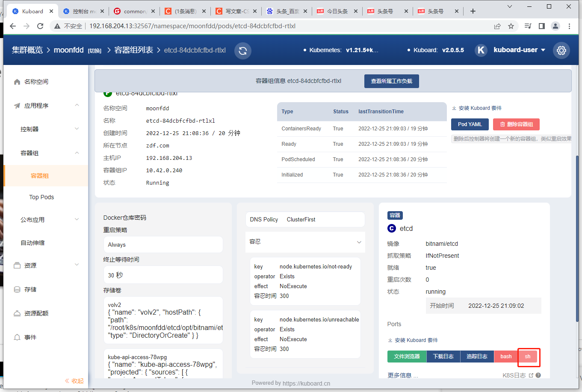Go to 容器组列表 breadcrumb

click(x=134, y=50)
